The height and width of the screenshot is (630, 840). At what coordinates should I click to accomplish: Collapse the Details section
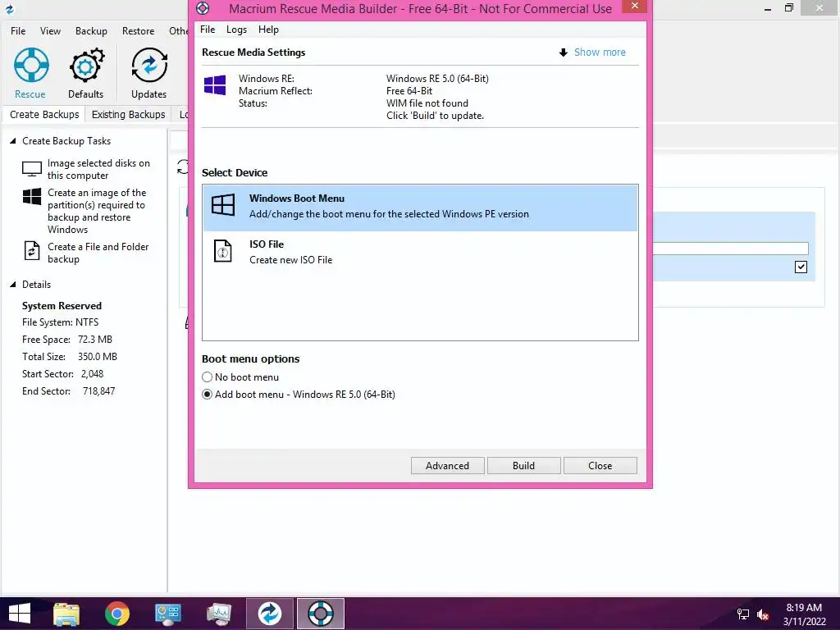point(13,285)
